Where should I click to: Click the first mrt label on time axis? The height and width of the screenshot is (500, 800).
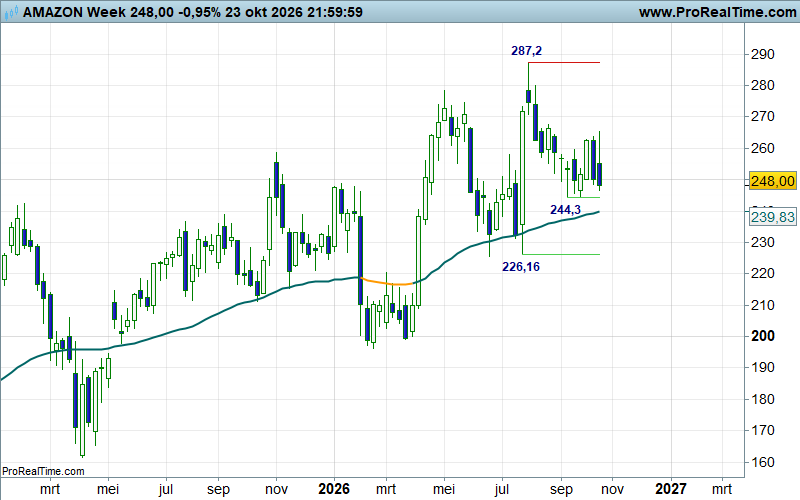[x=50, y=489]
